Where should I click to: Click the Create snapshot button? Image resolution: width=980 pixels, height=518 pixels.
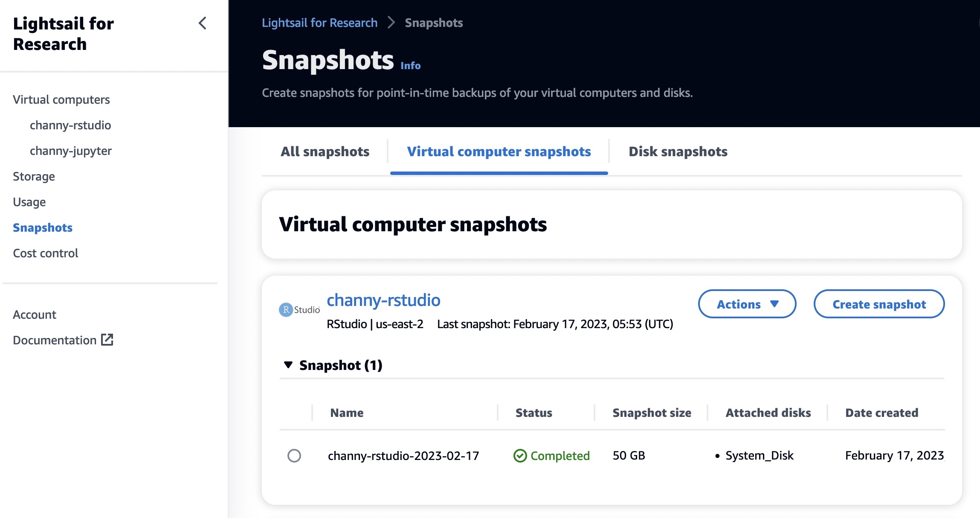point(879,304)
